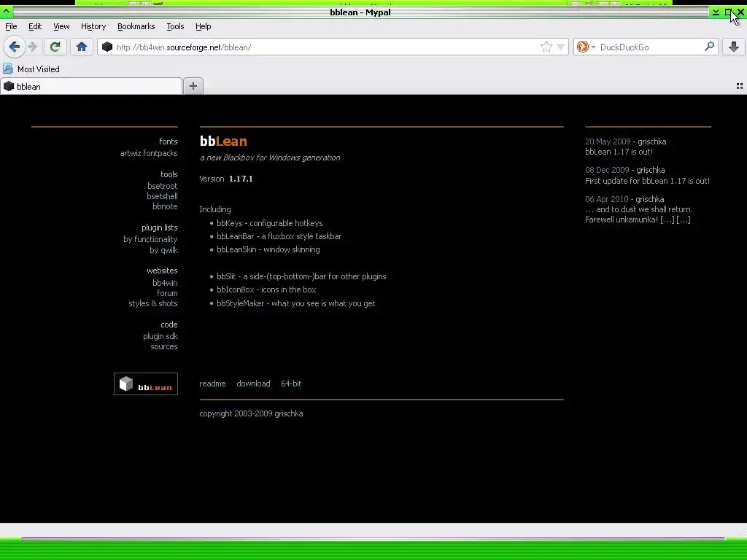The image size is (747, 560).
Task: Bookmark this page with the star icon
Action: coord(546,47)
